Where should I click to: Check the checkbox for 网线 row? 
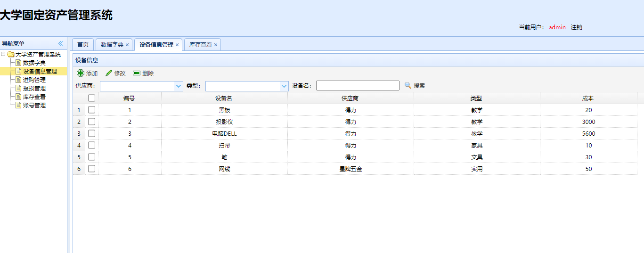91,169
